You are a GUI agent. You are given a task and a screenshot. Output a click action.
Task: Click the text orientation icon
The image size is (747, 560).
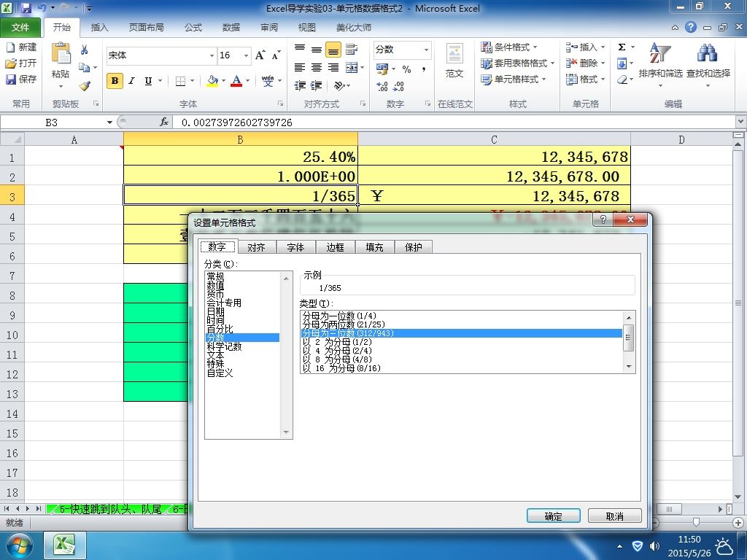(339, 86)
